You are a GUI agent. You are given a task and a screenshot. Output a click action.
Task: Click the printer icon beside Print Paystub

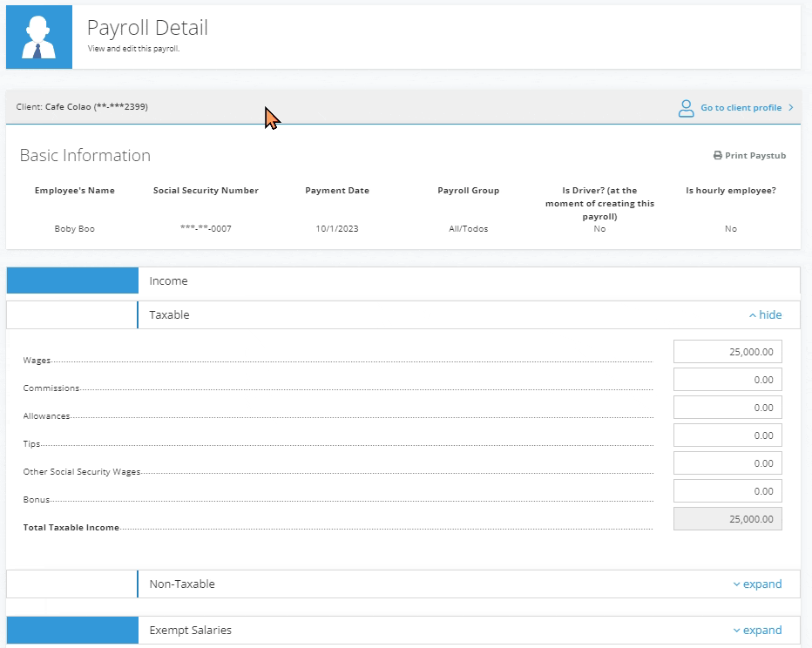(718, 155)
